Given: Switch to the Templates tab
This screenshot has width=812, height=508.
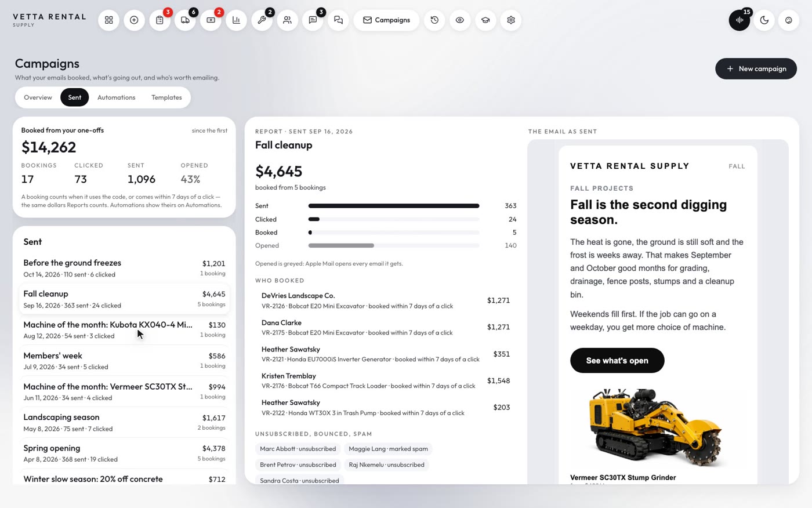Looking at the screenshot, I should click(166, 97).
